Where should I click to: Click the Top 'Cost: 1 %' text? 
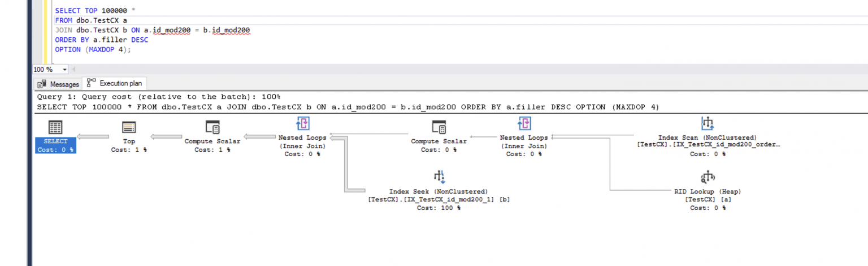tap(129, 150)
